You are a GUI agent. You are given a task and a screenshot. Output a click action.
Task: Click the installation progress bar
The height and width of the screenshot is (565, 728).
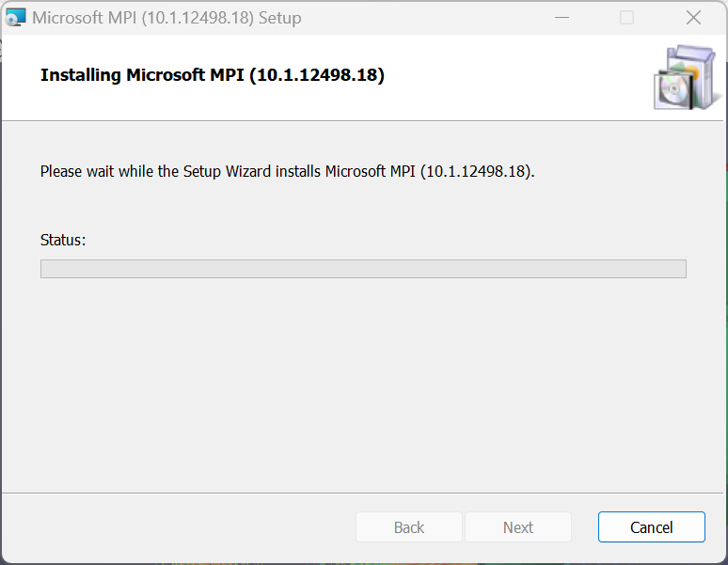[363, 269]
